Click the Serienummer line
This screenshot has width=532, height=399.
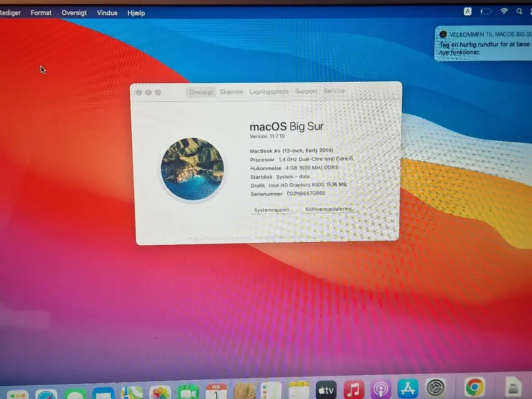(x=288, y=194)
